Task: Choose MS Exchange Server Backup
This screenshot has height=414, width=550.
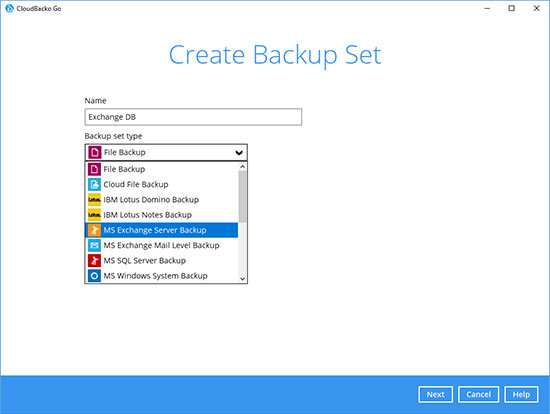Action: [x=161, y=230]
